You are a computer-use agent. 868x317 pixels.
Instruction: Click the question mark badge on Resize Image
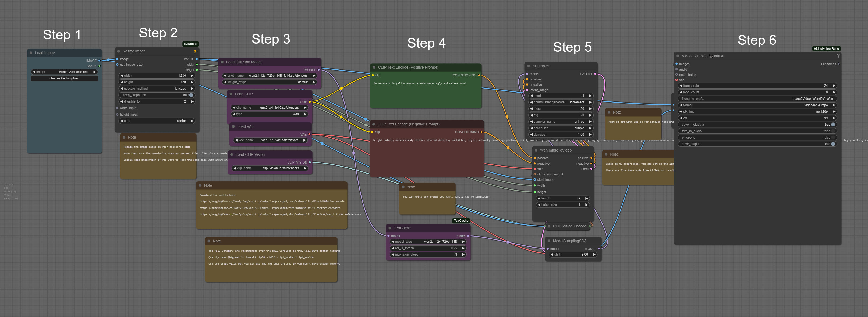(196, 51)
